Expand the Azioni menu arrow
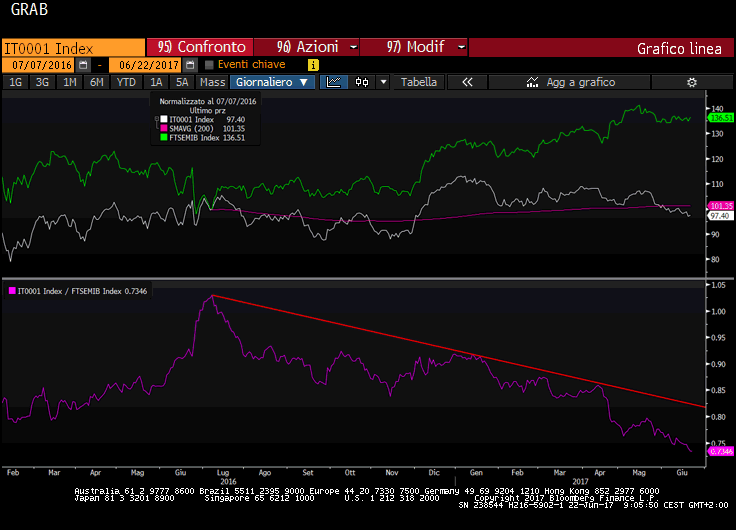736x530 pixels. coord(353,47)
